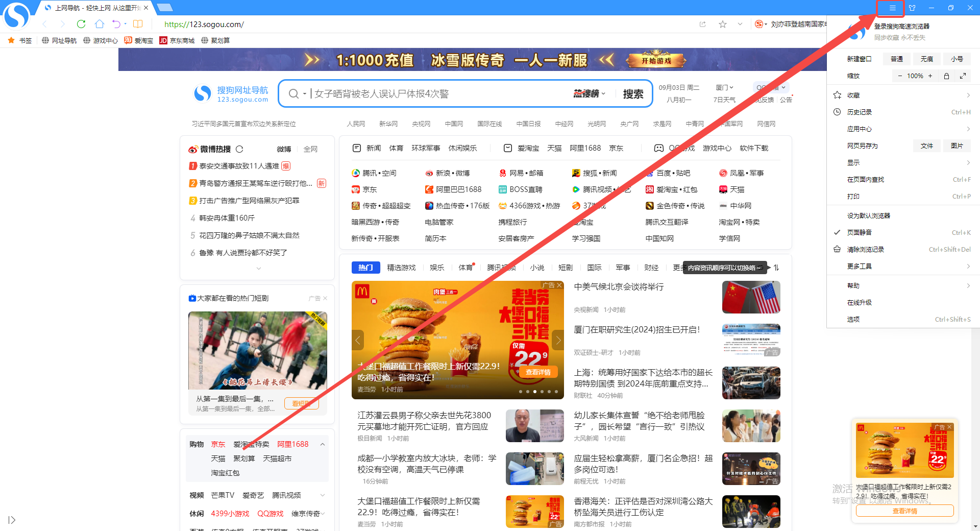Click the magnifier search type icon
The width and height of the screenshot is (980, 531).
[293, 93]
